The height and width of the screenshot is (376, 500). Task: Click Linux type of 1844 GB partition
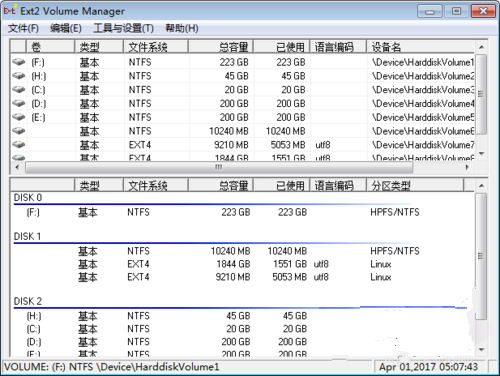[381, 264]
